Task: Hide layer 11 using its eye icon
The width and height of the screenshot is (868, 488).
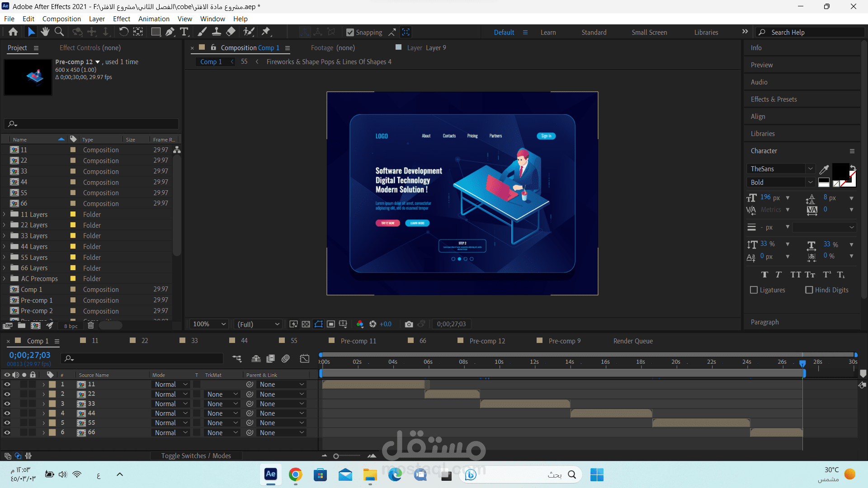Action: pyautogui.click(x=7, y=385)
